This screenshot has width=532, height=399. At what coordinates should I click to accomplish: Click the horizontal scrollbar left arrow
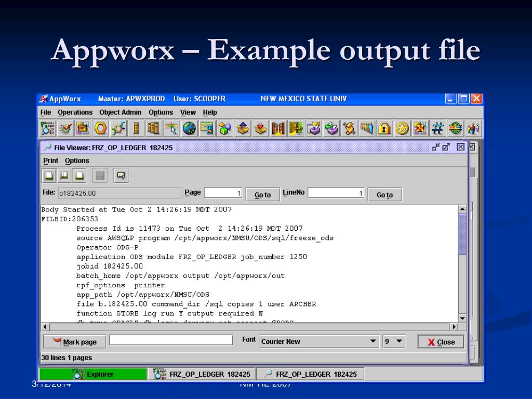[x=45, y=327]
